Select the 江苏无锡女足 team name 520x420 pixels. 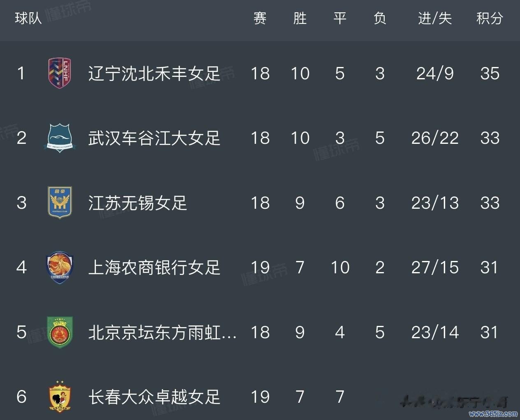pyautogui.click(x=137, y=203)
